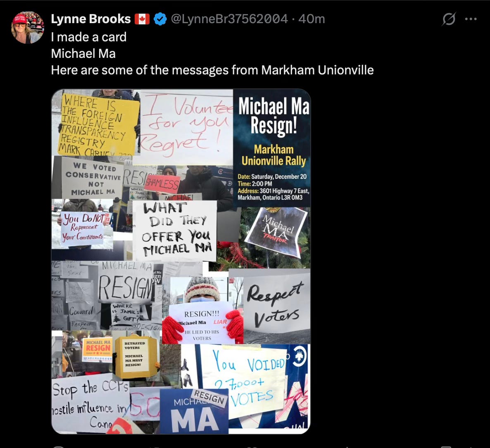This screenshot has height=448, width=490.
Task: Open the three-dot More options menu
Action: [471, 19]
